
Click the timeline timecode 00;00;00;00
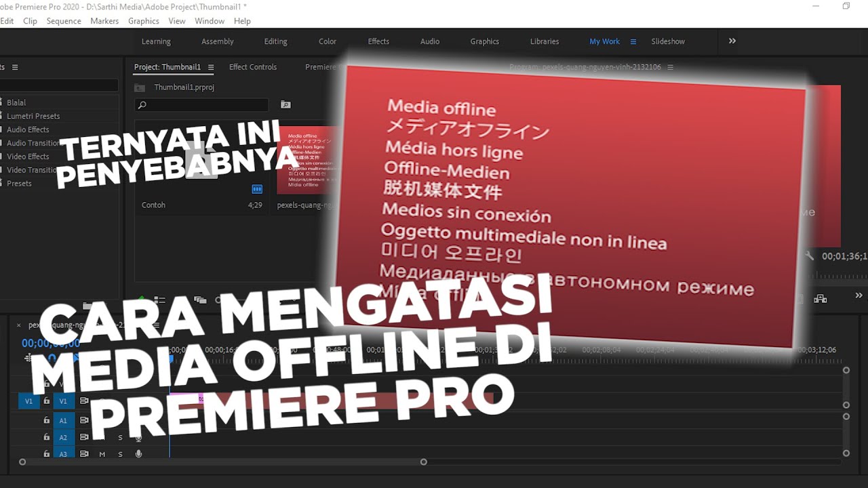point(51,344)
